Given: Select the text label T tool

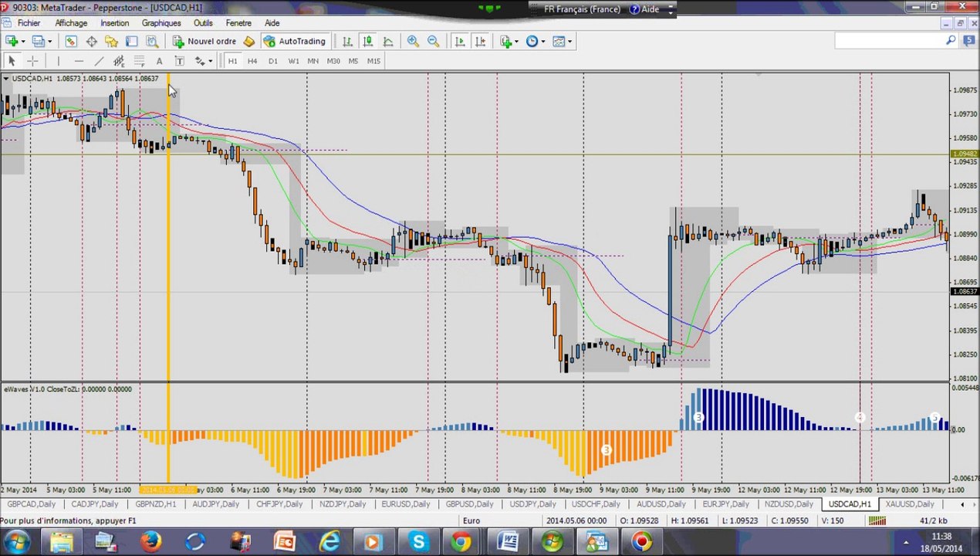Looking at the screenshot, I should pos(179,61).
